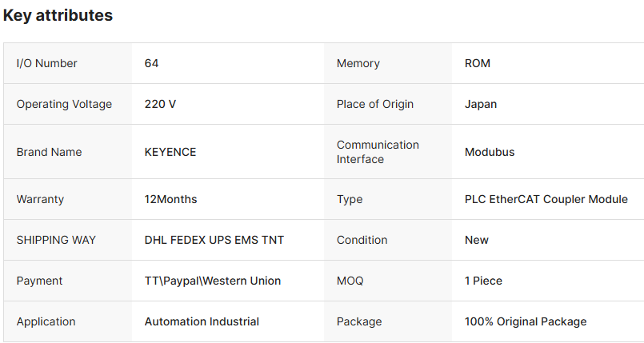Select the ROM memory value

[x=477, y=63]
